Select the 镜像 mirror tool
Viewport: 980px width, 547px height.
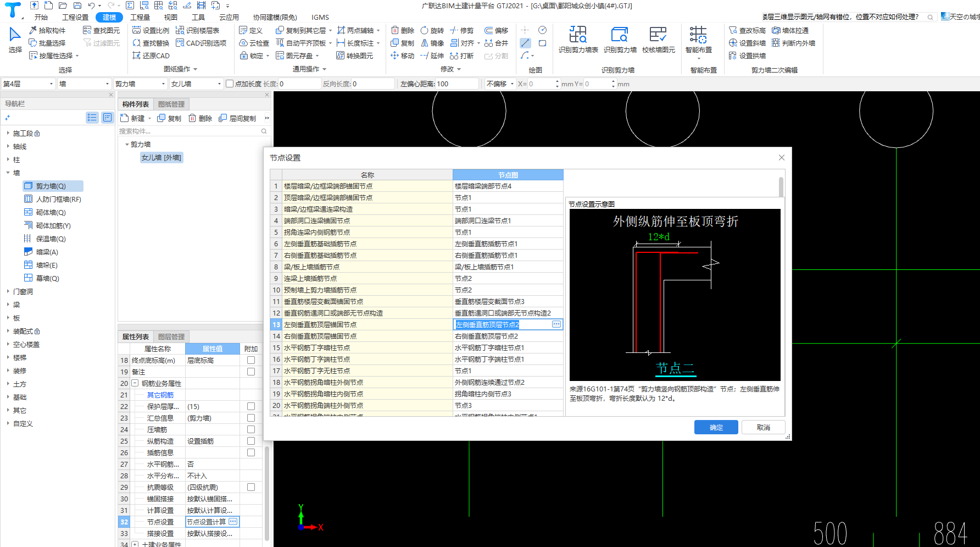coord(432,43)
